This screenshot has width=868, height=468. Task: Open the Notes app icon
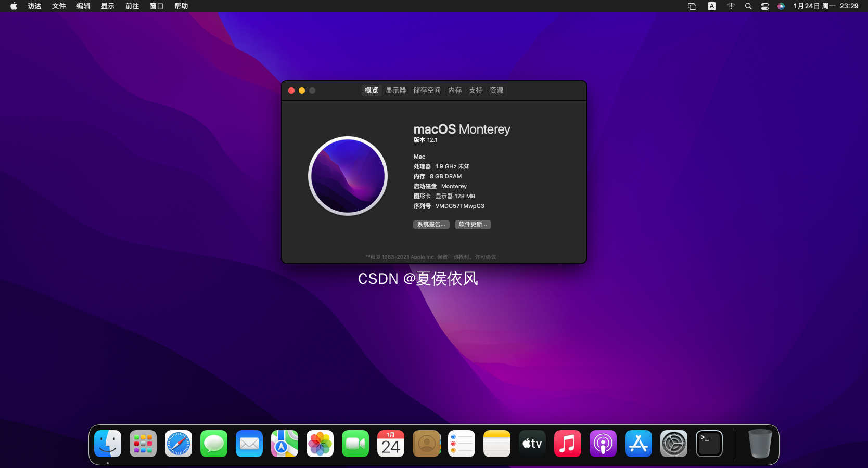click(x=497, y=444)
